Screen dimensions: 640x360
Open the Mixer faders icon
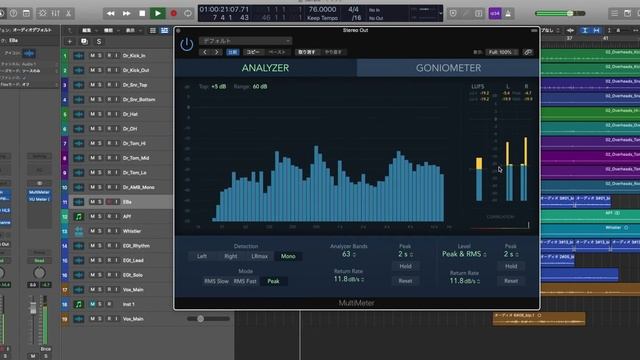pyautogui.click(x=56, y=13)
